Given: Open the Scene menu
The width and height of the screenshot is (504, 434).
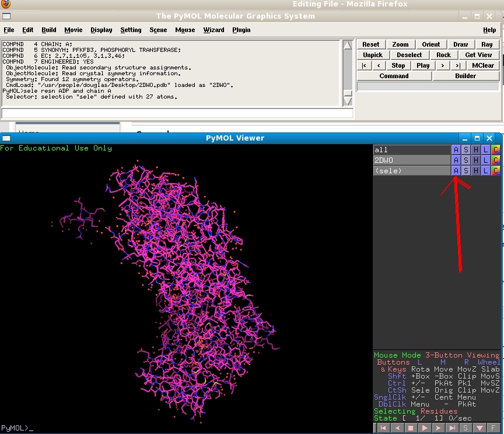Looking at the screenshot, I should 158,30.
